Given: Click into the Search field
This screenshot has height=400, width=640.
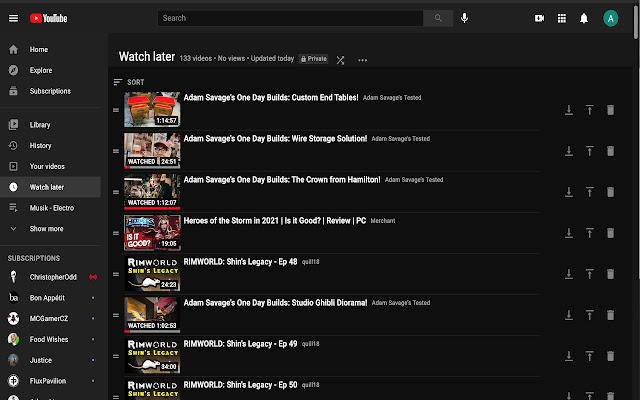Looking at the screenshot, I should point(290,18).
